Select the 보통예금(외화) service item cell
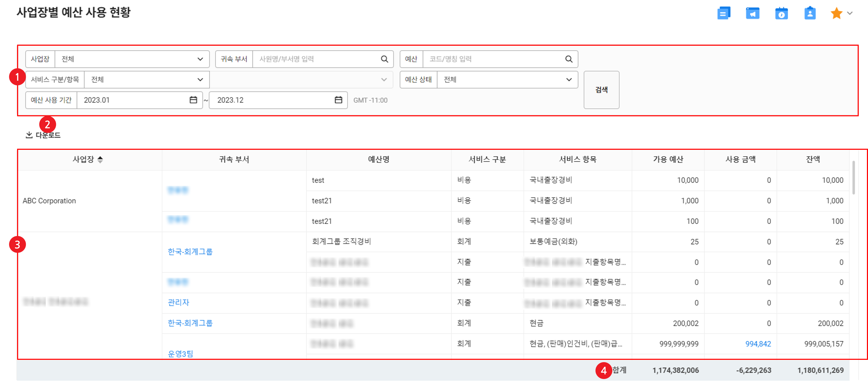Viewport: 868px width, 383px height. click(x=578, y=242)
